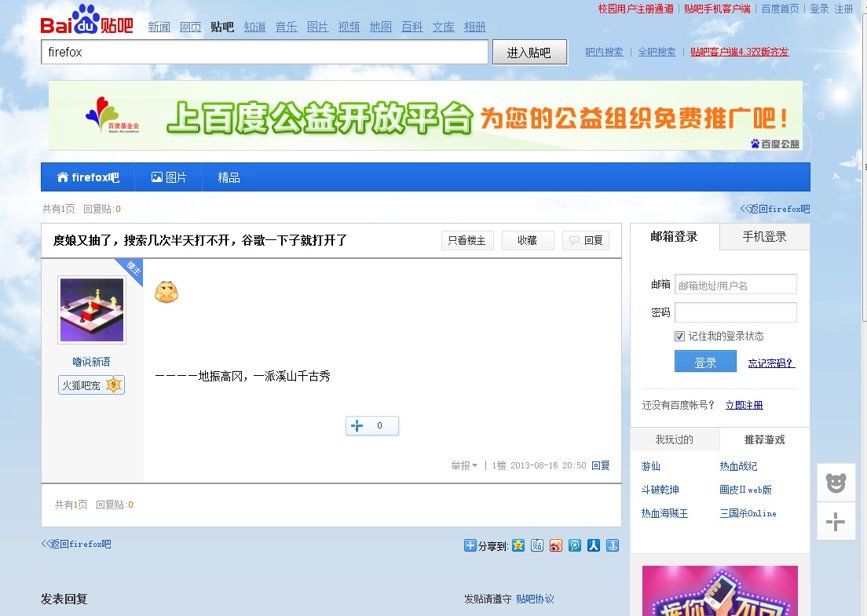Open the game 三国杀Online
This screenshot has height=616, width=867.
(x=748, y=513)
